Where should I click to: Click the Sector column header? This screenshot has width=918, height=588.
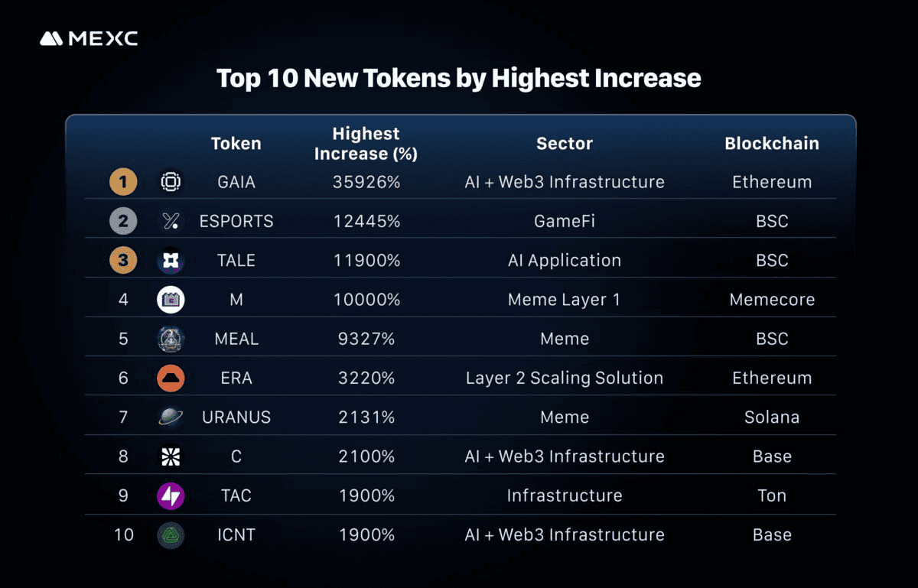(565, 144)
